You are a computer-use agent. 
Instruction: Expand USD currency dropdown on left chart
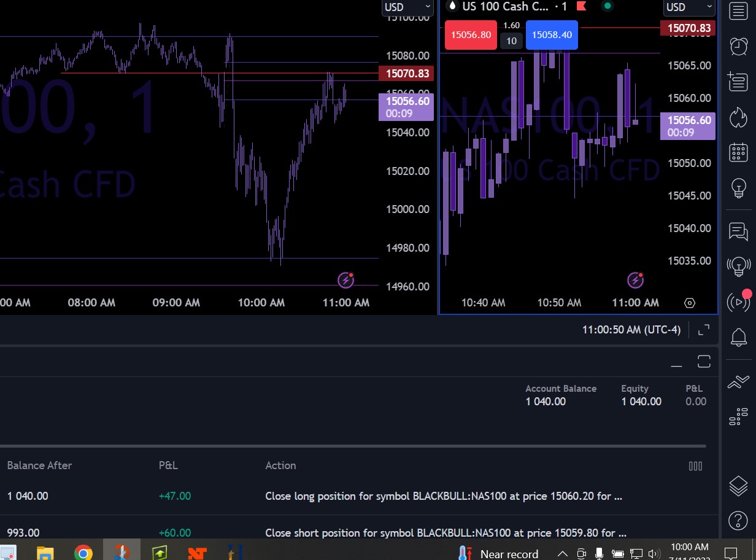point(407,7)
